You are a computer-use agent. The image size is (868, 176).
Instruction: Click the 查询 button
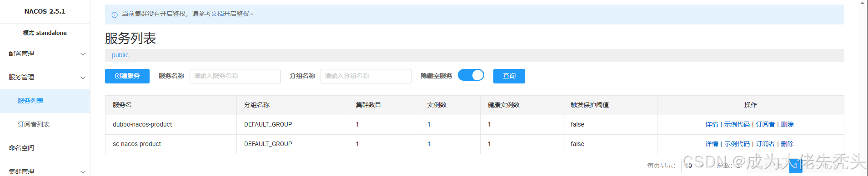pos(509,76)
